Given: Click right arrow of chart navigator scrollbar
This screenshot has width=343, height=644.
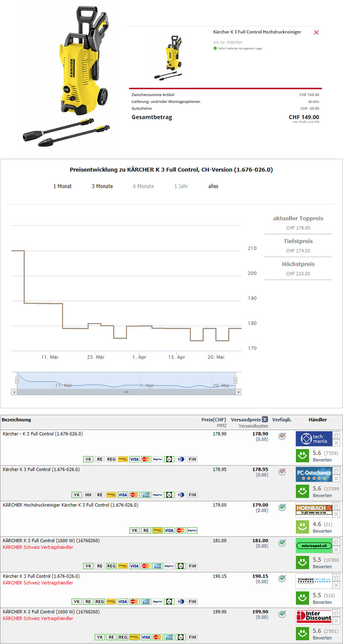Looking at the screenshot, I should [238, 392].
